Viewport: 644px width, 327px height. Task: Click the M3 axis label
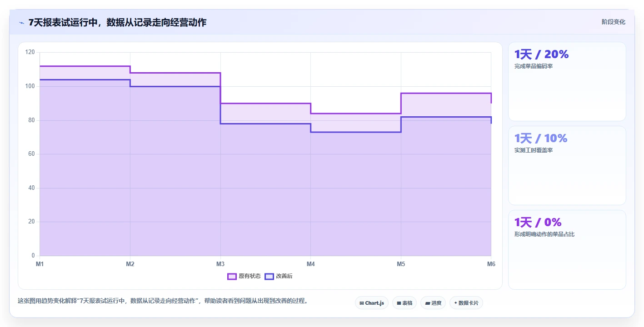point(220,264)
